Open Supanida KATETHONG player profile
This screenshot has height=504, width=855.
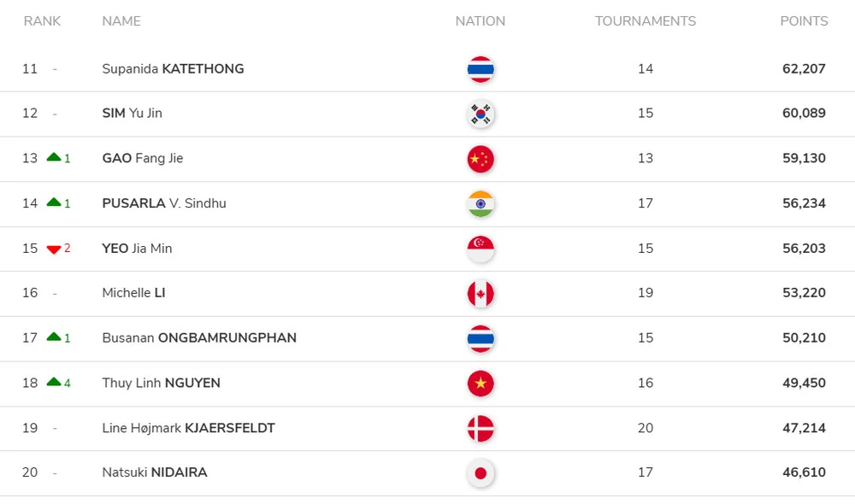click(173, 68)
